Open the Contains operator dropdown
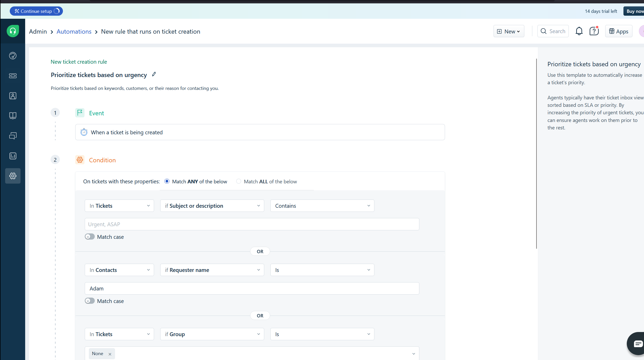The image size is (644, 360). 322,206
